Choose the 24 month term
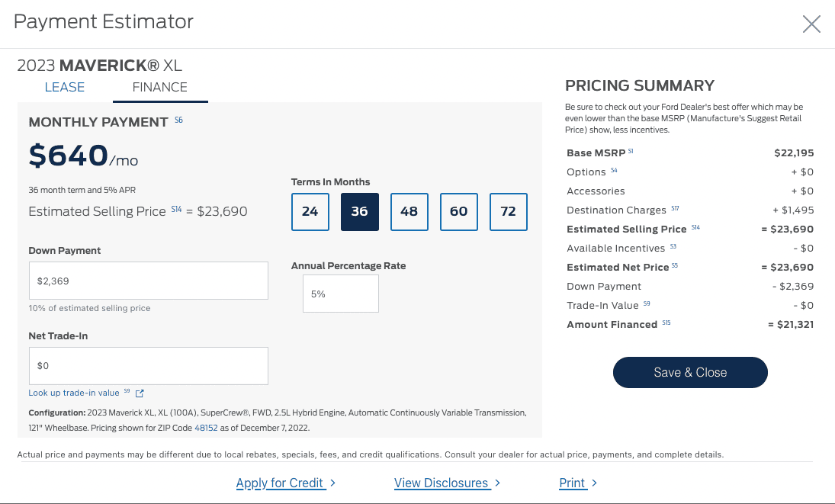 coord(310,212)
